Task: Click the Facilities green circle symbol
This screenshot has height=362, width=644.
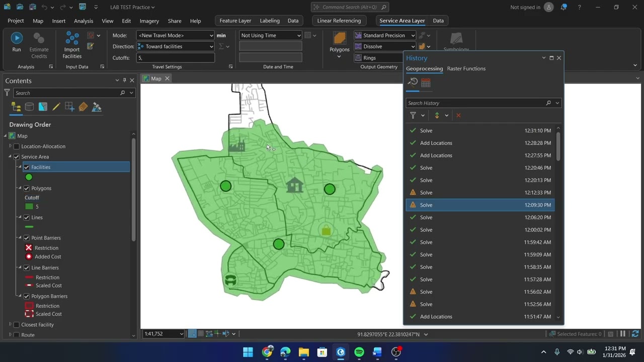Action: 29,177
